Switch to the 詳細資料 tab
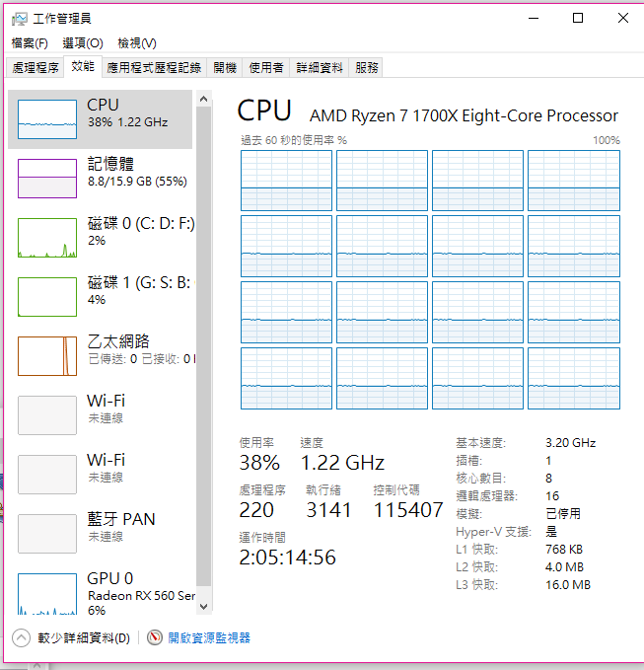 (320, 68)
